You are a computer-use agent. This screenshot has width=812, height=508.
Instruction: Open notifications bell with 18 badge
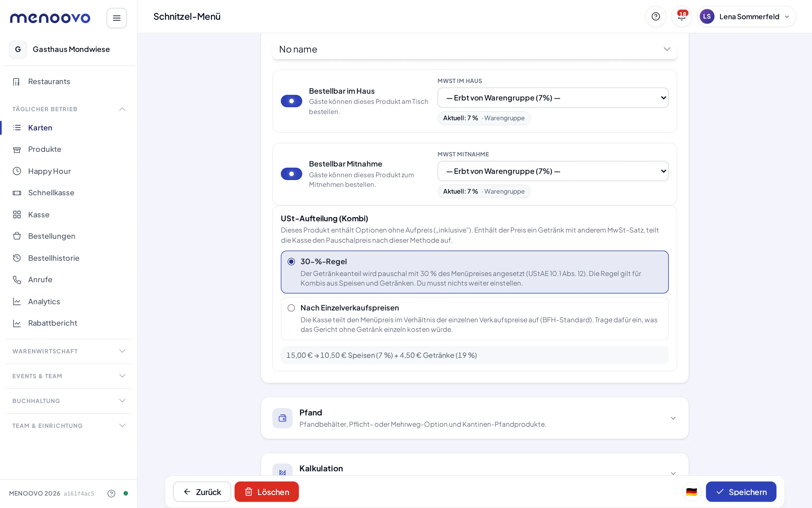[x=681, y=16]
